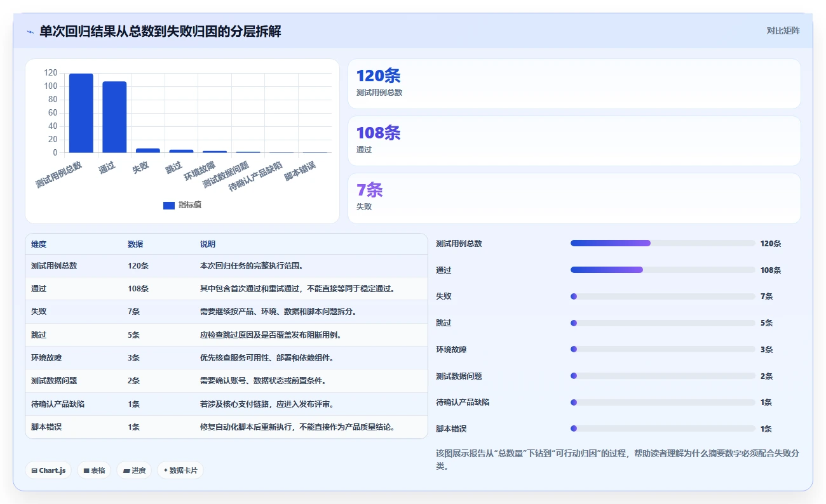The width and height of the screenshot is (826, 504).
Task: Click the page title 单次回归结果从总数到失败归因的分层拆解
Action: [x=160, y=31]
